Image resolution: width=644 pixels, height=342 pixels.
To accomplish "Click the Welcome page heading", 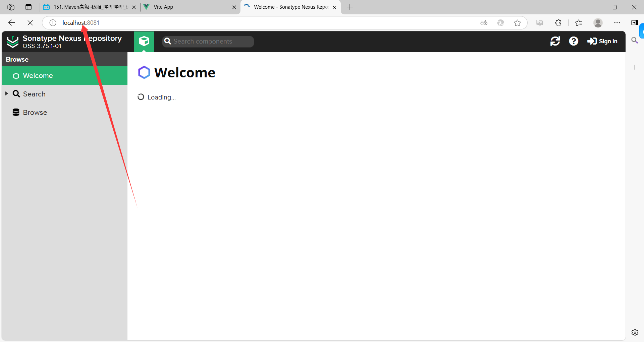I will (x=184, y=73).
